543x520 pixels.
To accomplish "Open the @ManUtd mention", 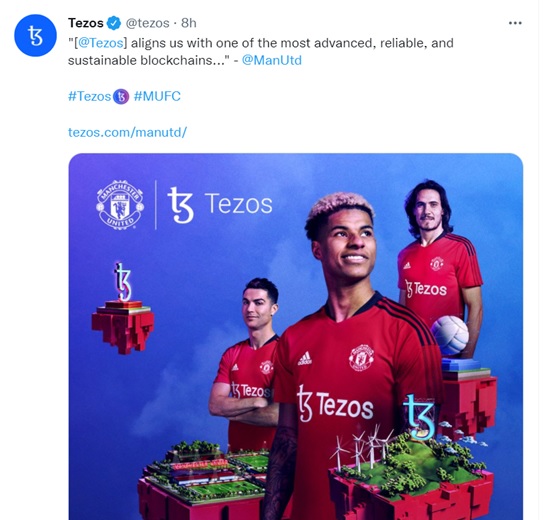I will [272, 60].
